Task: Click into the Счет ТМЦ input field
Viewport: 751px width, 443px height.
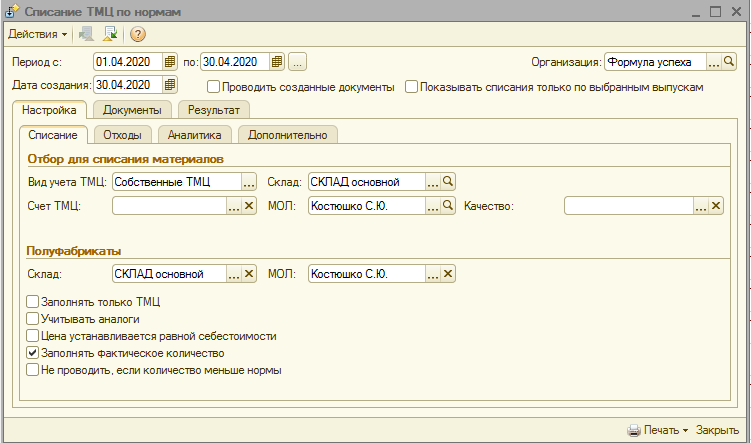Action: coord(169,206)
